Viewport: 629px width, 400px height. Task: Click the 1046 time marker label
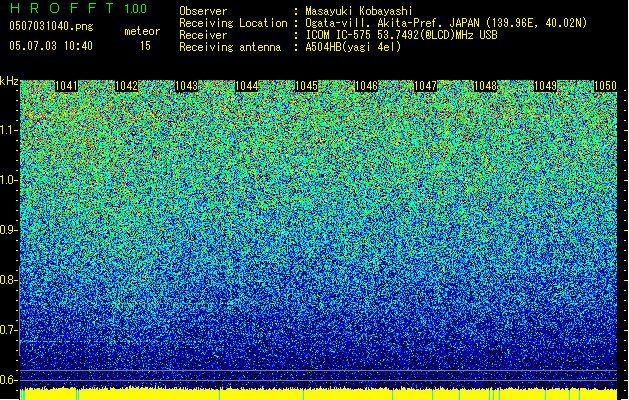click(366, 86)
